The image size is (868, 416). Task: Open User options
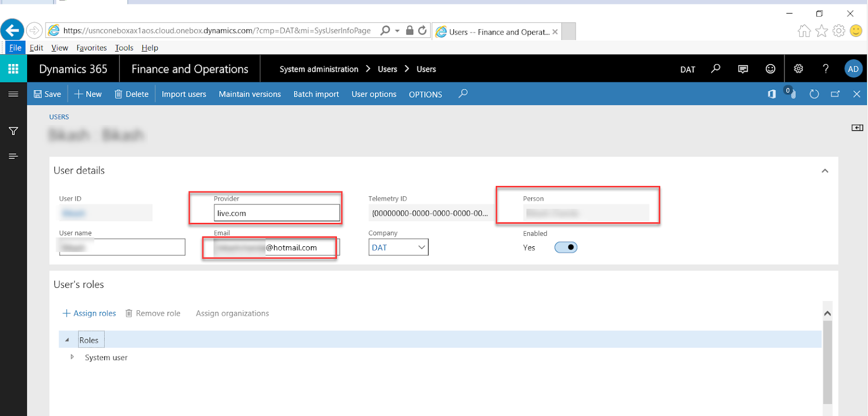point(374,94)
